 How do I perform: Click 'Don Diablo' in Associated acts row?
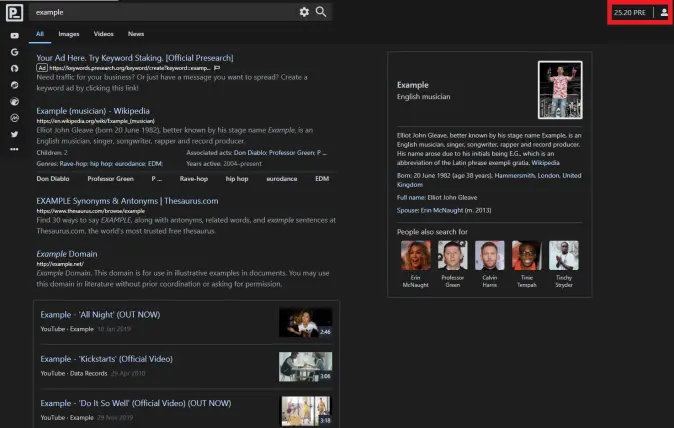pyautogui.click(x=251, y=153)
